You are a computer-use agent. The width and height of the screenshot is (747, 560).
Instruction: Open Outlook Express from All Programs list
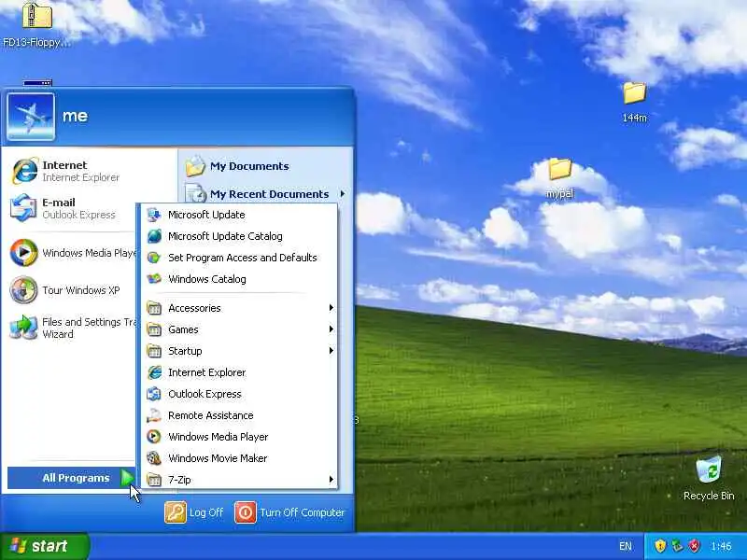239,394
